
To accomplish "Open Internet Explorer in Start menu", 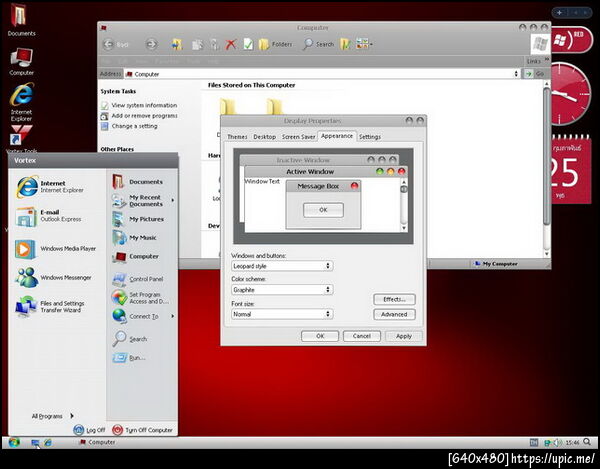I will (x=50, y=187).
